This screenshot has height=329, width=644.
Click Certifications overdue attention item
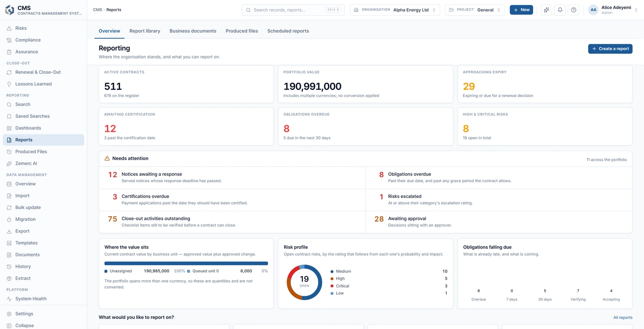pos(232,200)
